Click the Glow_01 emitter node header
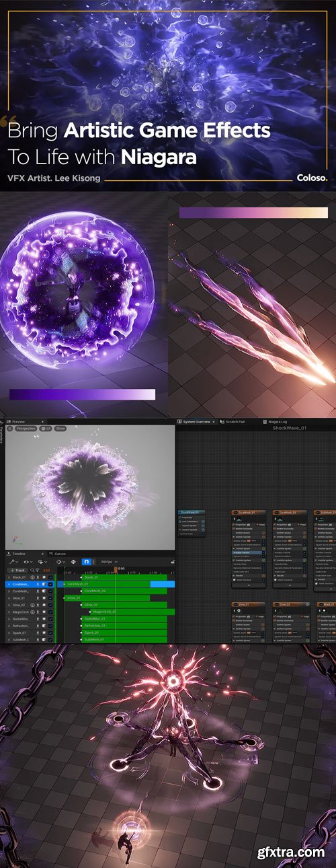The width and height of the screenshot is (336, 868). (x=249, y=604)
